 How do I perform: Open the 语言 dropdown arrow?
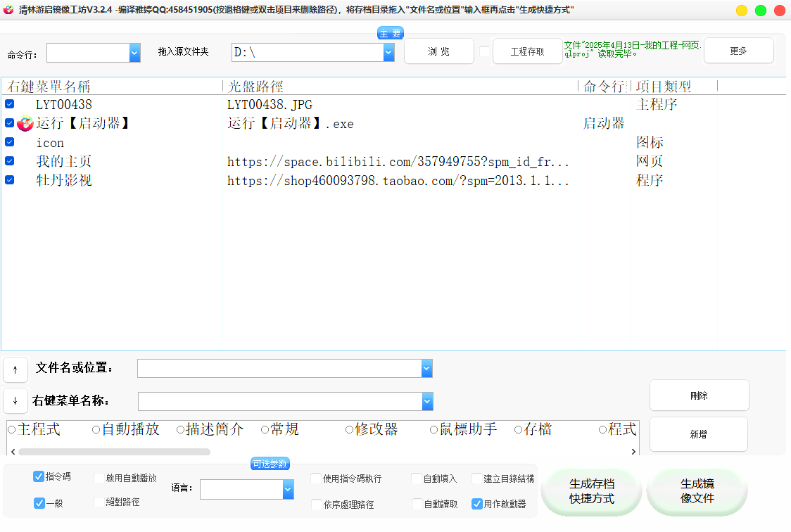point(288,489)
